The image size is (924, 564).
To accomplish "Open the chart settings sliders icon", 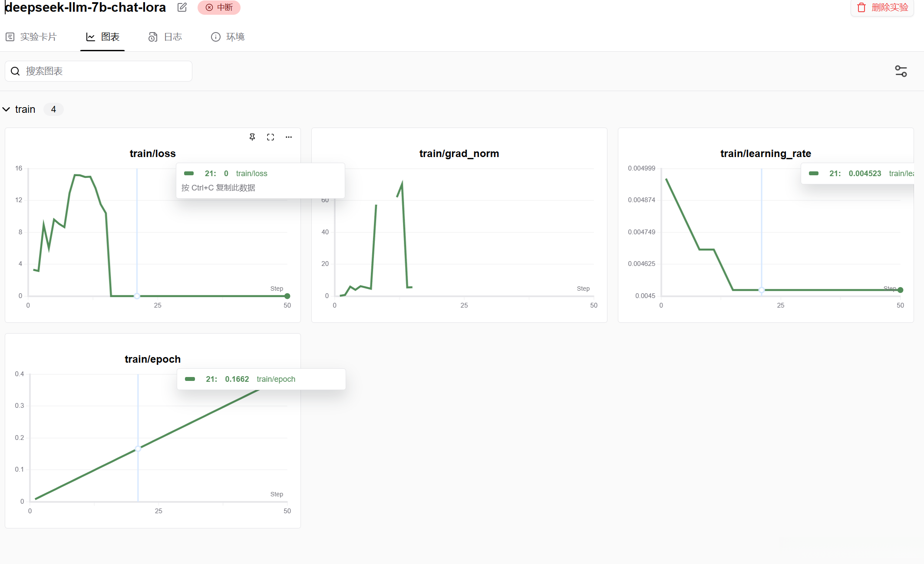I will click(x=901, y=71).
